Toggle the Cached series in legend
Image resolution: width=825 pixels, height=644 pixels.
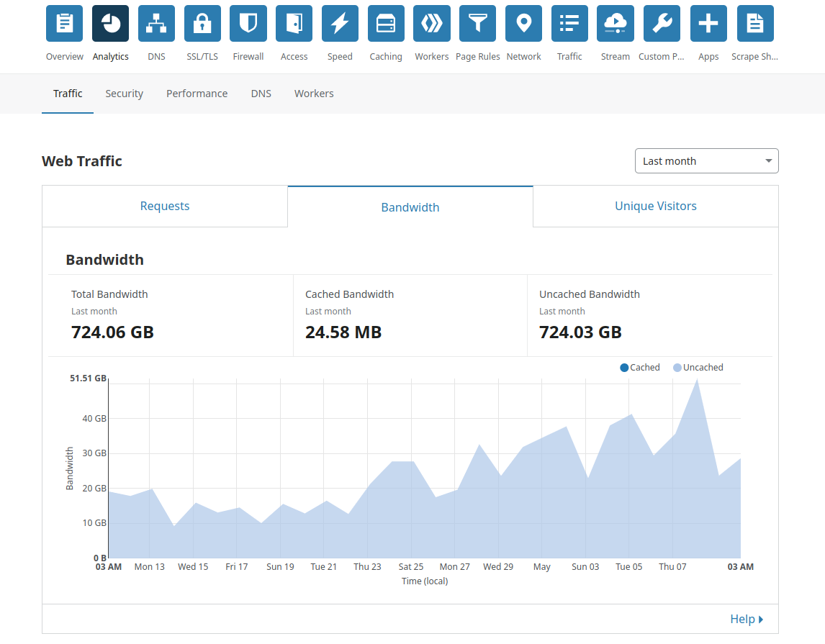(x=640, y=368)
